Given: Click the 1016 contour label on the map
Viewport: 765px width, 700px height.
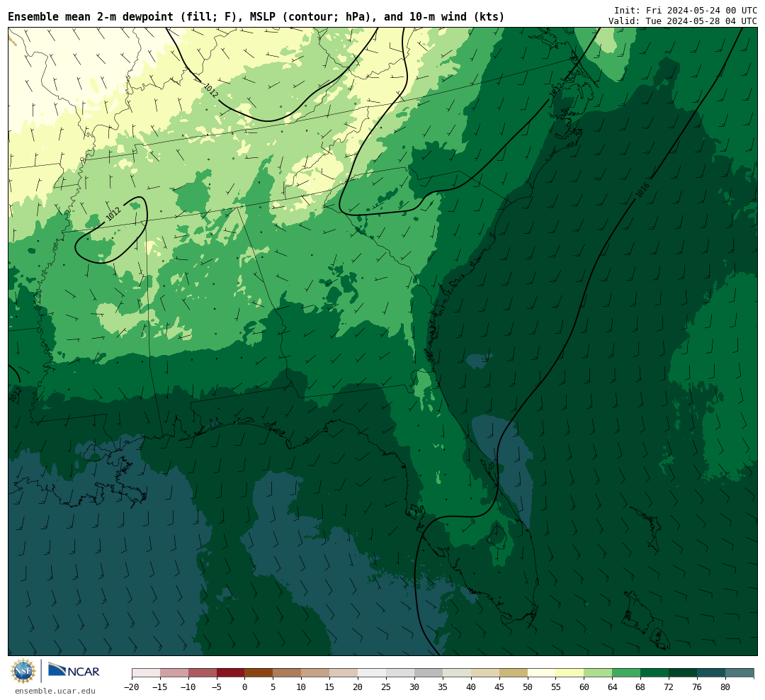Looking at the screenshot, I should 642,191.
